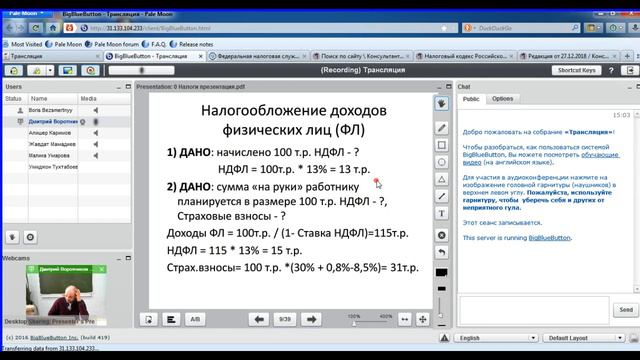
Task: Open the Shortcut Keys window
Action: pyautogui.click(x=576, y=70)
